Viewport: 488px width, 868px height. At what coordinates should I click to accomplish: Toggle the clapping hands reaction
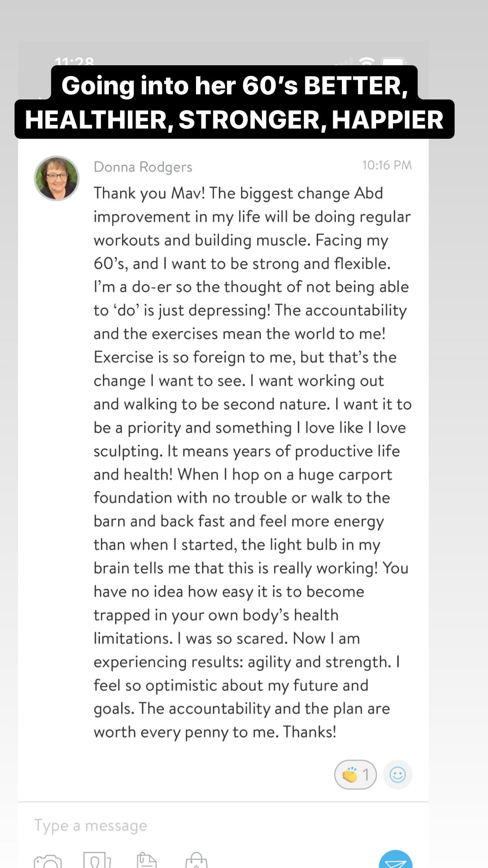355,775
